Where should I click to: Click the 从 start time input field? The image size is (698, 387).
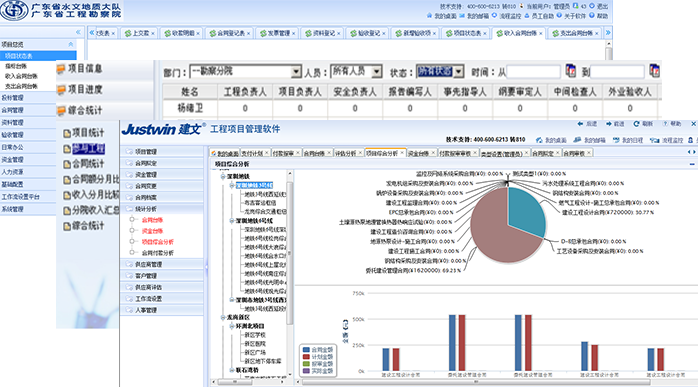point(534,72)
